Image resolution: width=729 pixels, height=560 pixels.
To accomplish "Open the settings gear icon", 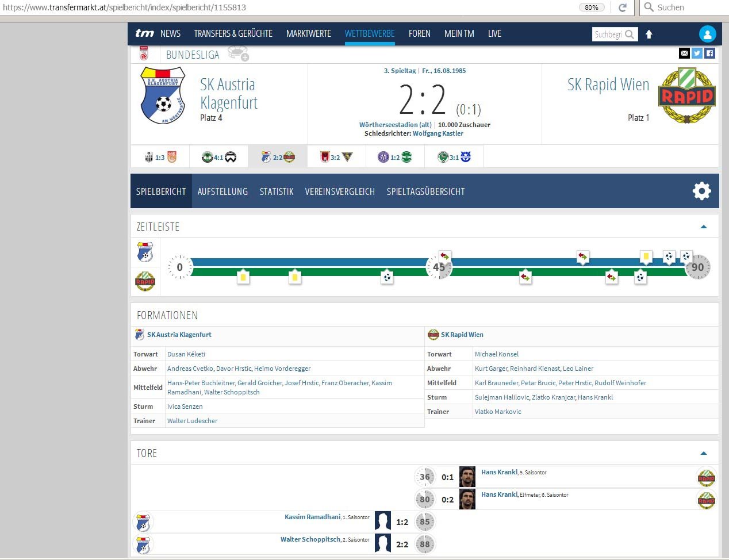I will coord(701,191).
